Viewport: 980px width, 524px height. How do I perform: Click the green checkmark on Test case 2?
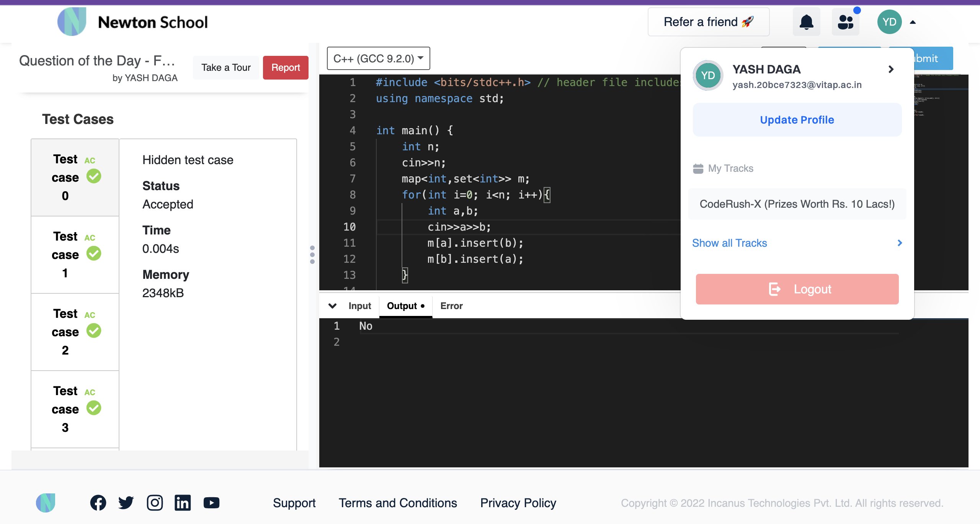pyautogui.click(x=94, y=331)
